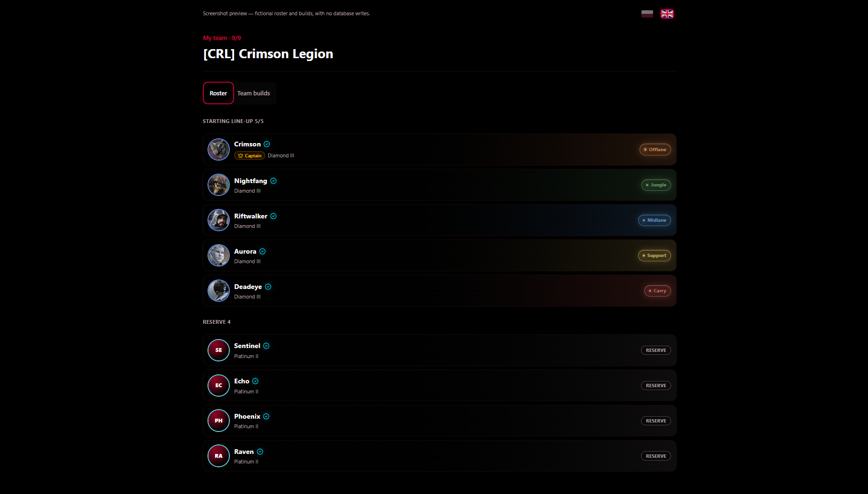Image resolution: width=868 pixels, height=494 pixels.
Task: Click Nightfang's player avatar
Action: (218, 185)
